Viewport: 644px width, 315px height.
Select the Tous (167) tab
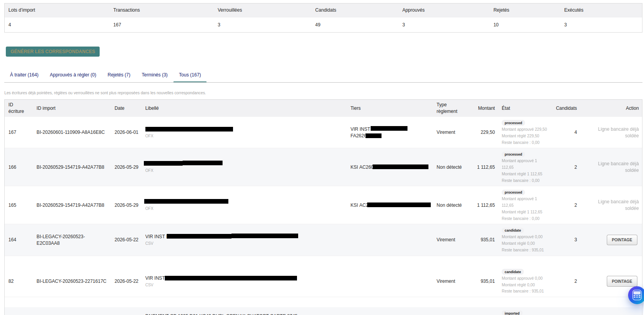click(x=190, y=75)
